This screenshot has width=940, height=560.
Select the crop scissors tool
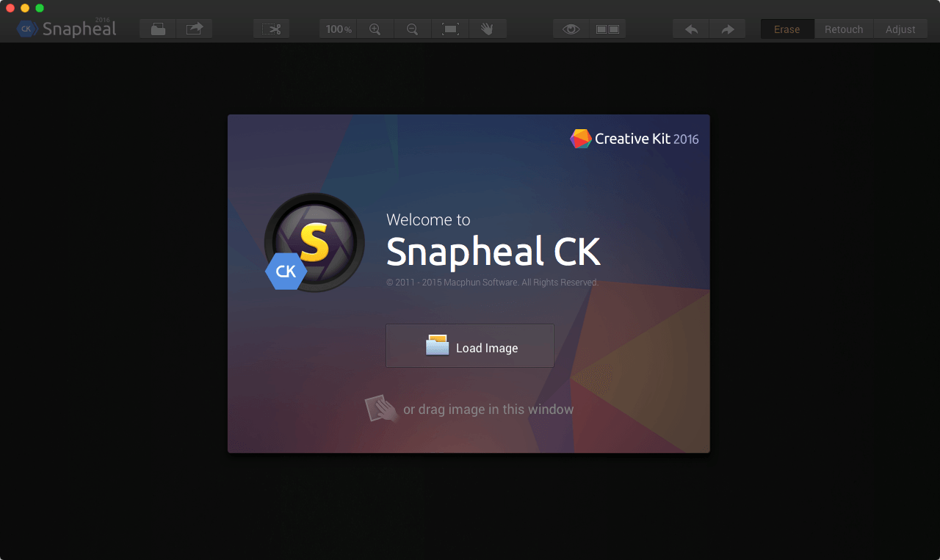coord(271,29)
